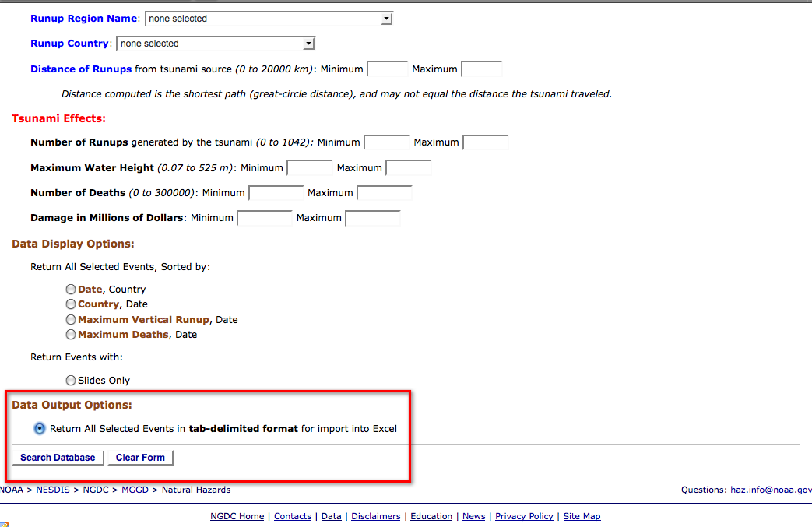Click the Search Database button

(58, 458)
